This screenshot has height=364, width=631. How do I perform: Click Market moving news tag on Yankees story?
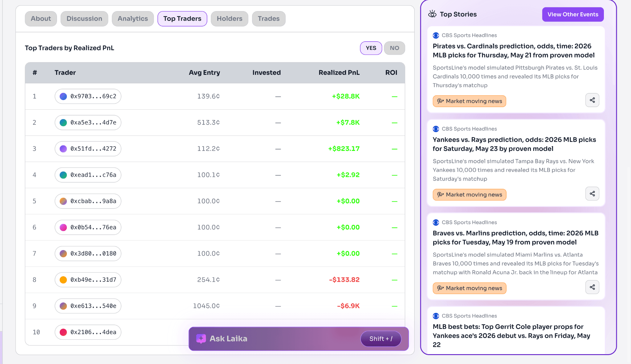(469, 195)
